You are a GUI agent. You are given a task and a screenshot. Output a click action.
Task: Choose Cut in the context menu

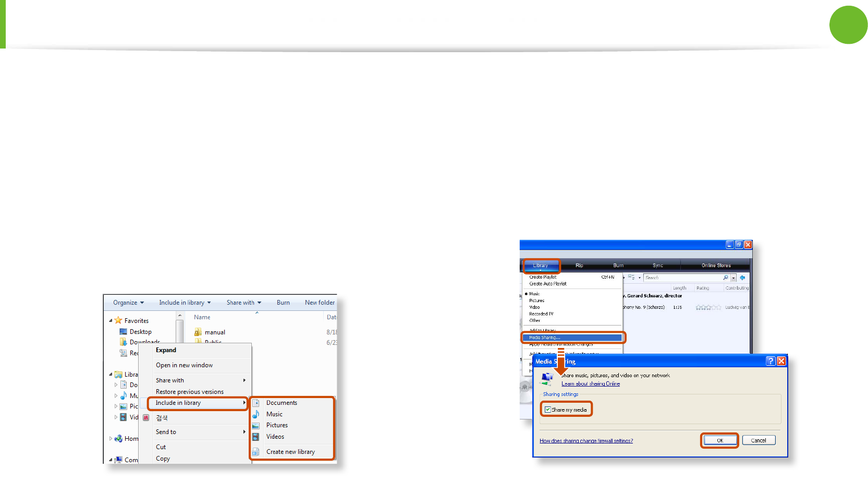point(161,447)
